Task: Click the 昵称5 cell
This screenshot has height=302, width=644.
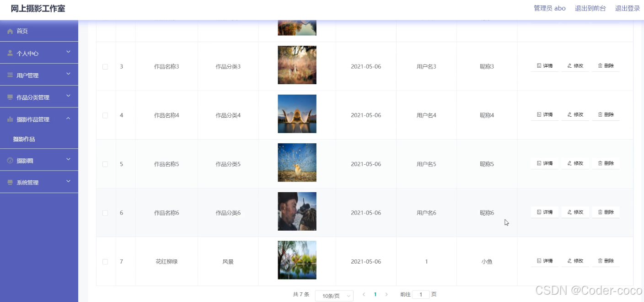Action: (487, 164)
